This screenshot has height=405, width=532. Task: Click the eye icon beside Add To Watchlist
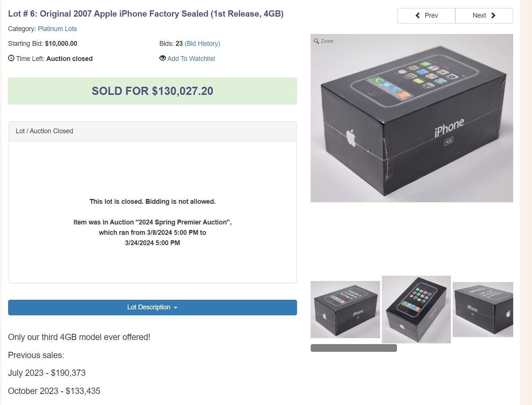point(162,58)
